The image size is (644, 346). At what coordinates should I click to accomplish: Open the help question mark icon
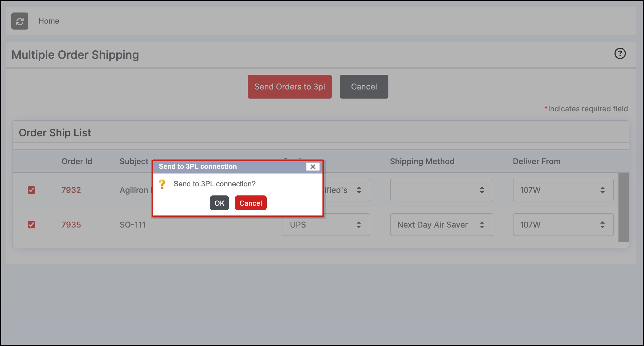(x=620, y=53)
